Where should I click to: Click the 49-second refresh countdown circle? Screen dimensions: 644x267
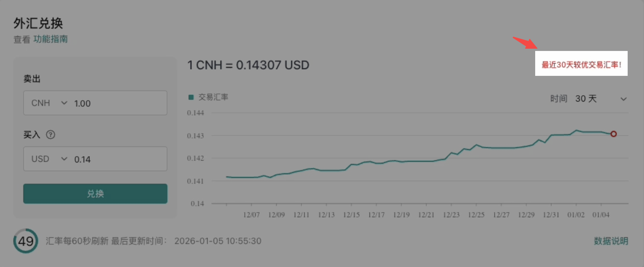tap(26, 241)
